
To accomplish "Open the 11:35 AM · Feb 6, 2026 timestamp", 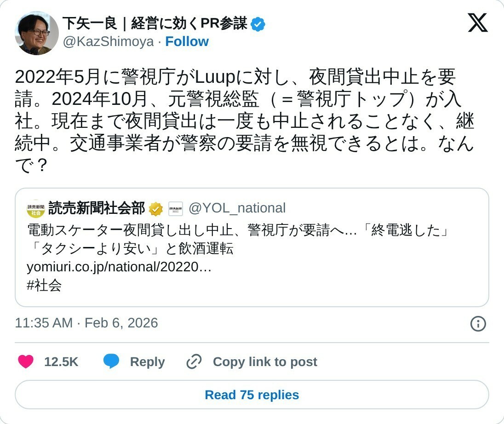I will [86, 323].
